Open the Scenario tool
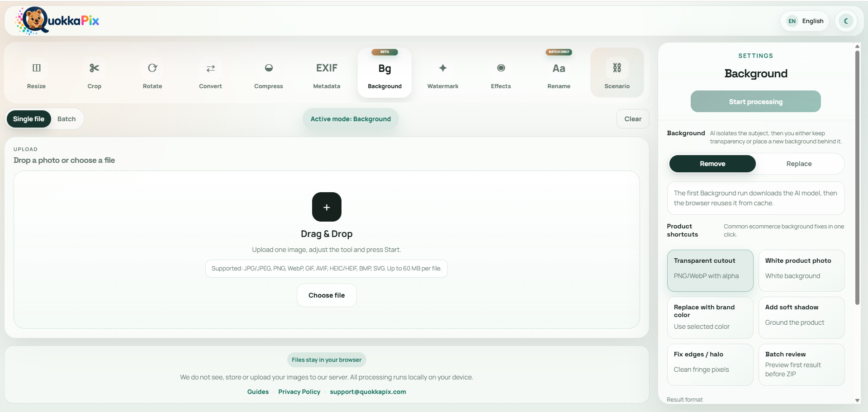Viewport: 868px width, 412px height. 617,73
